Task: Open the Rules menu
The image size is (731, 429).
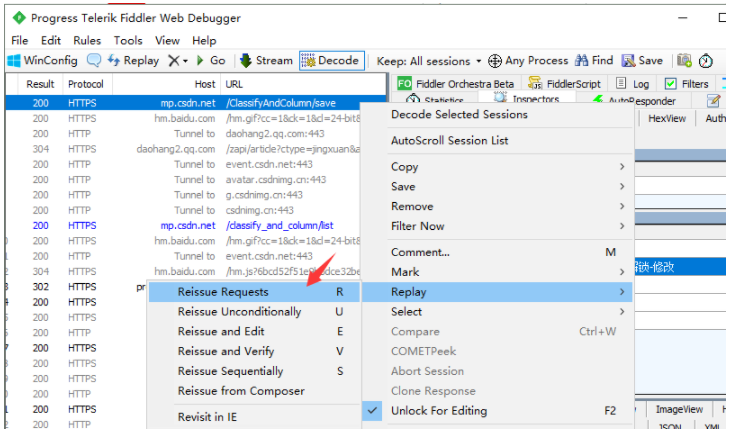Action: point(87,41)
